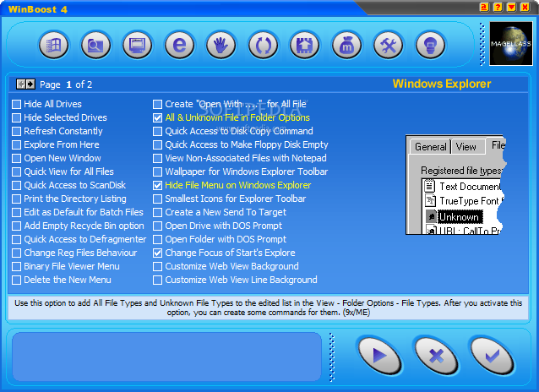Toggle Change Reg Files Behaviour checkbox
This screenshot has height=392, width=539.
[x=16, y=253]
